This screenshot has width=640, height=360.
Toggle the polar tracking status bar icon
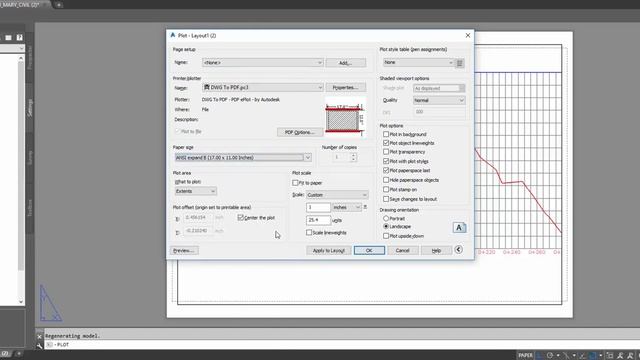[x=550, y=355]
